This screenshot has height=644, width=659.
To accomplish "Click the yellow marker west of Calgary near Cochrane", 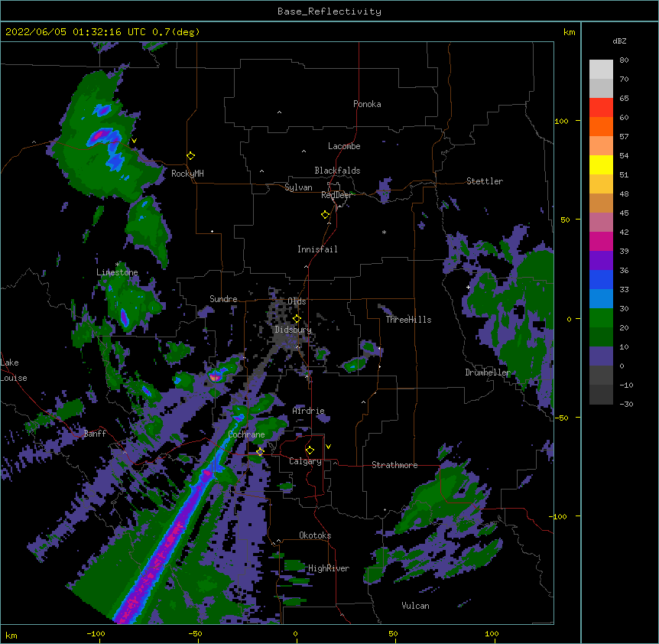I will coord(260,451).
